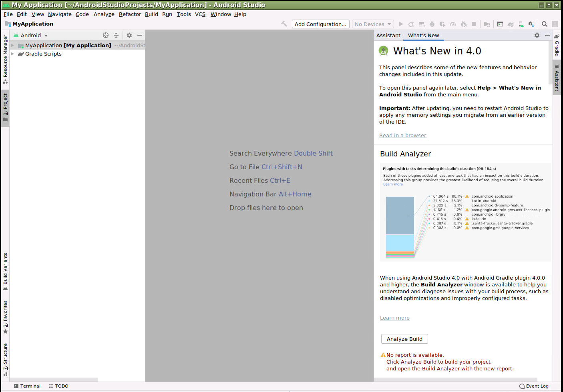This screenshot has height=392, width=563.
Task: Click Learn more link below Build Analyzer text
Action: [x=395, y=318]
